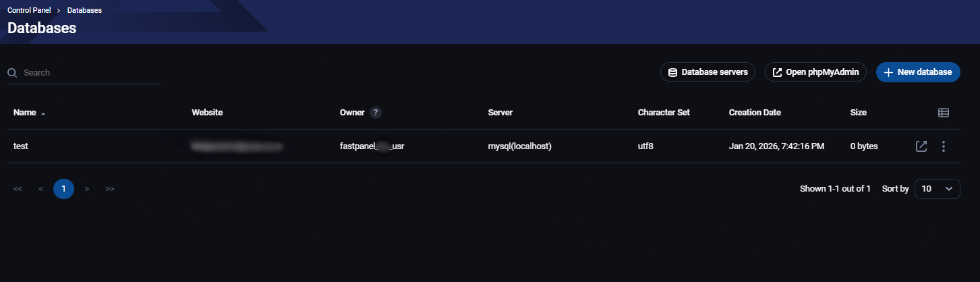This screenshot has width=980, height=282.
Task: Expand the Sort by 10 dropdown
Action: pos(937,189)
